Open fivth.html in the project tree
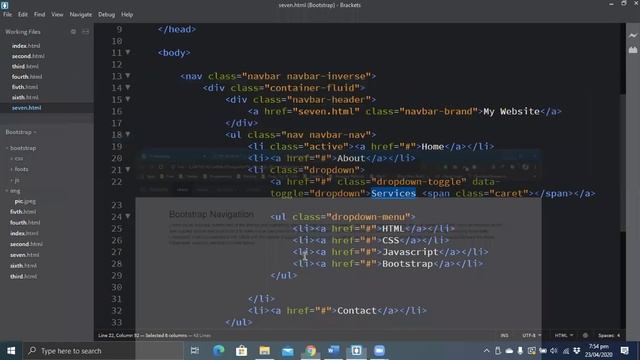The width and height of the screenshot is (640, 360). (x=23, y=212)
